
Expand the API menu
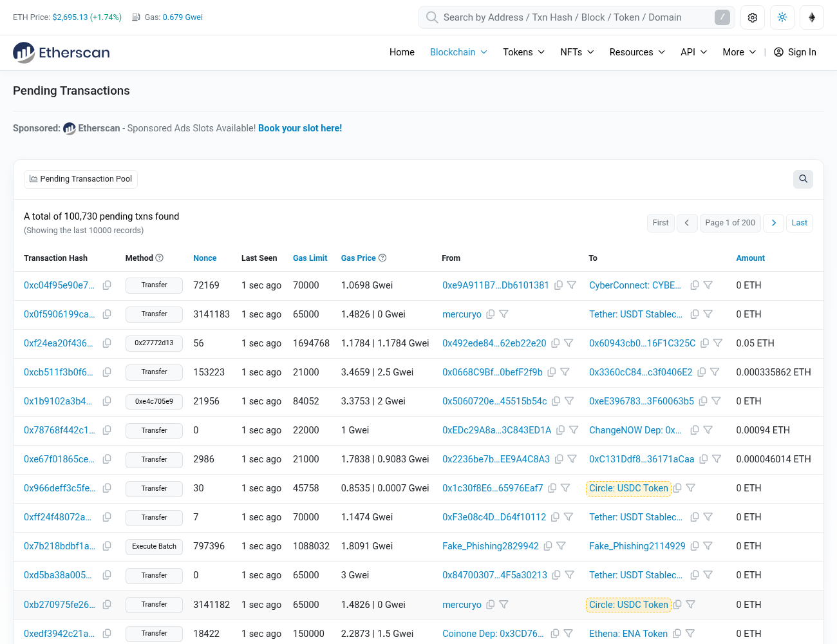click(x=694, y=52)
